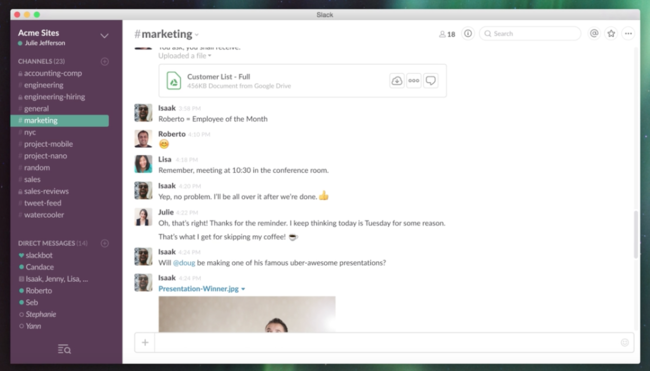Open the emoji picker in message box

625,342
